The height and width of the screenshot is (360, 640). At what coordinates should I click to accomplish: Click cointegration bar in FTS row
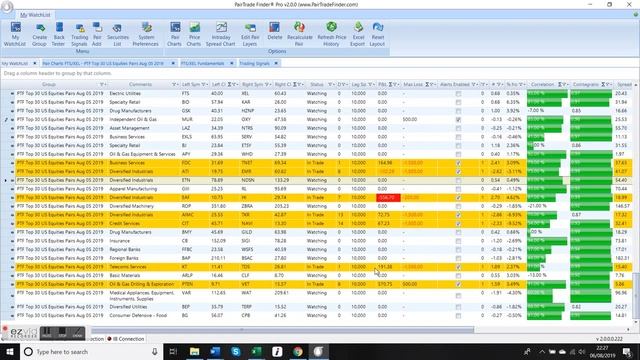click(x=591, y=93)
